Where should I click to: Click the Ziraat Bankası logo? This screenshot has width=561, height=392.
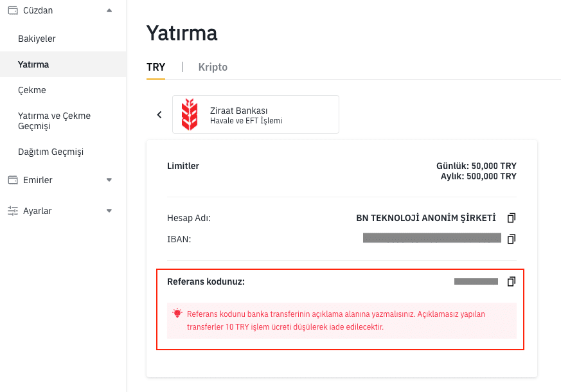point(190,114)
